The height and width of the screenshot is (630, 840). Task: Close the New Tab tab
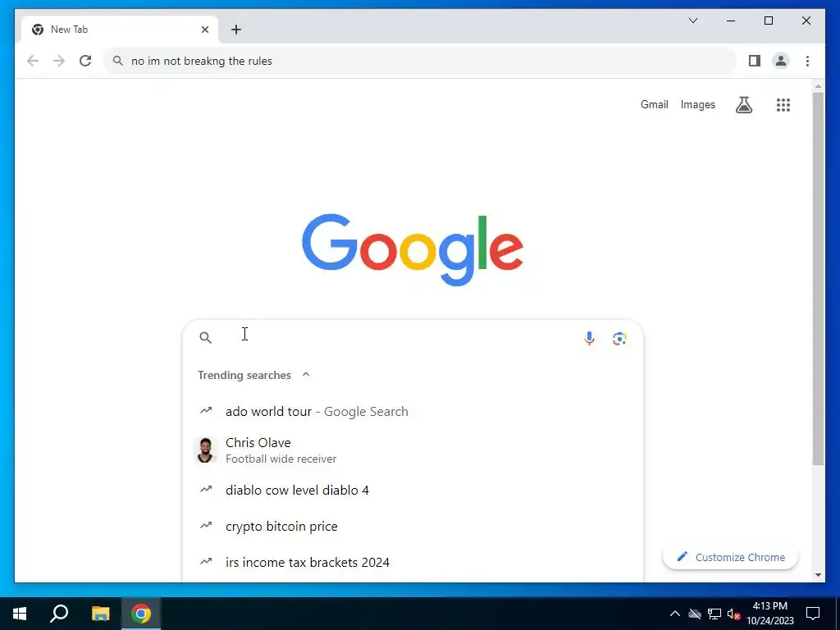204,30
